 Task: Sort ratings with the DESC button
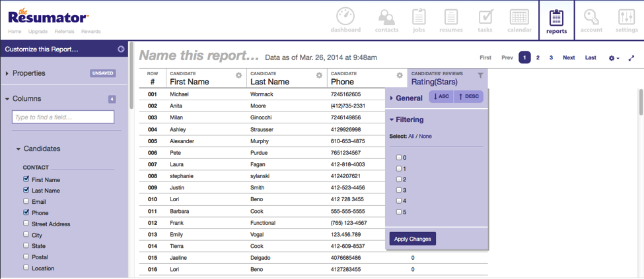469,97
